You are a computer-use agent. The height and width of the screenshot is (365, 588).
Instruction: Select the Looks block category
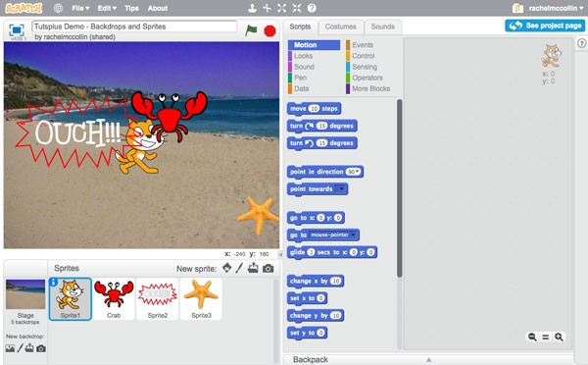coord(303,56)
